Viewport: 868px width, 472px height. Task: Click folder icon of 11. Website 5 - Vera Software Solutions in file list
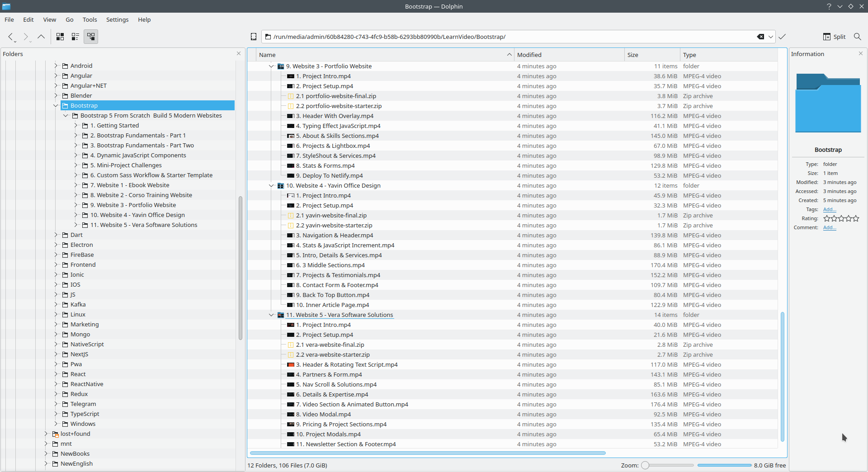(281, 315)
